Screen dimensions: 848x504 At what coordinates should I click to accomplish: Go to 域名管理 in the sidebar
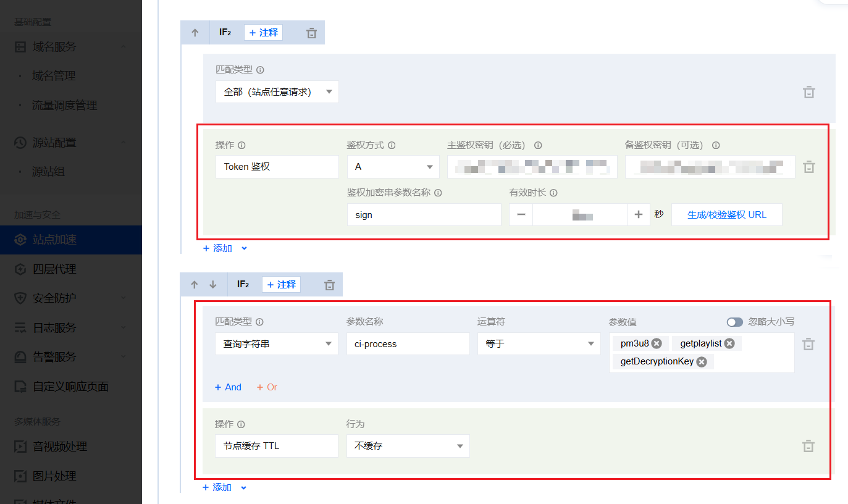pos(54,76)
